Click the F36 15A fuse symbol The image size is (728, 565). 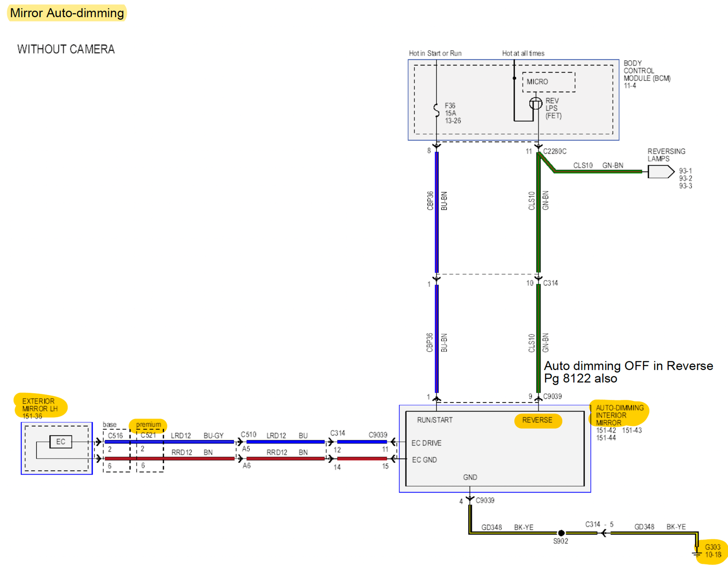point(436,110)
